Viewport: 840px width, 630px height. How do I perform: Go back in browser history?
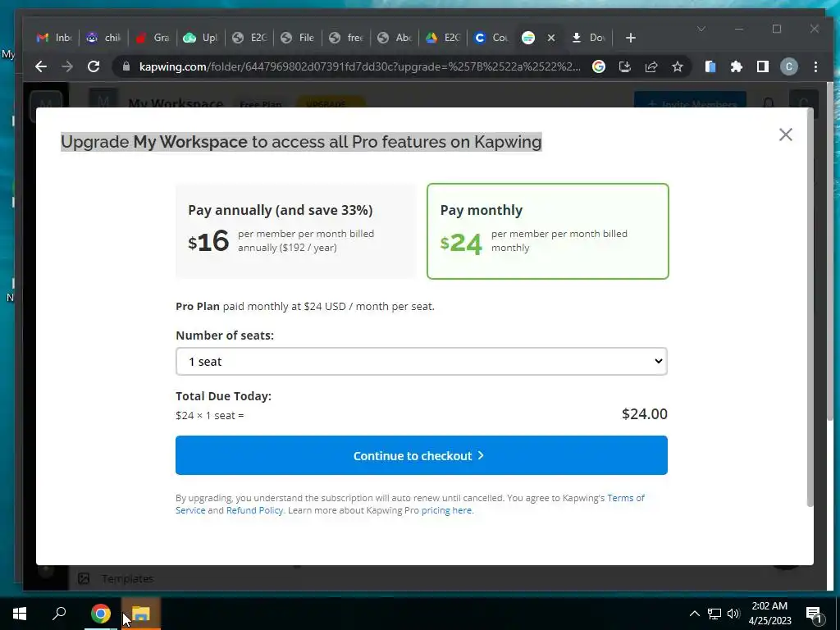pyautogui.click(x=41, y=66)
